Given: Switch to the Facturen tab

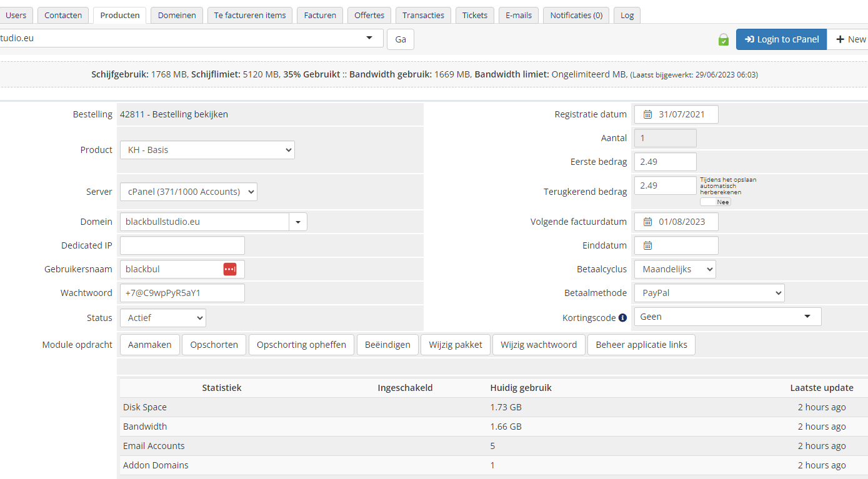Looking at the screenshot, I should [x=320, y=15].
